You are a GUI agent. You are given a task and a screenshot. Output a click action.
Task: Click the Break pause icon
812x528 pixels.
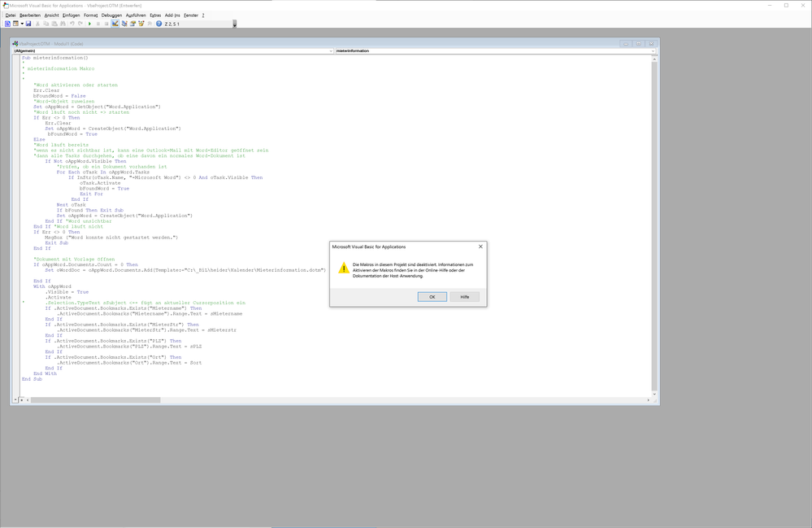click(98, 24)
